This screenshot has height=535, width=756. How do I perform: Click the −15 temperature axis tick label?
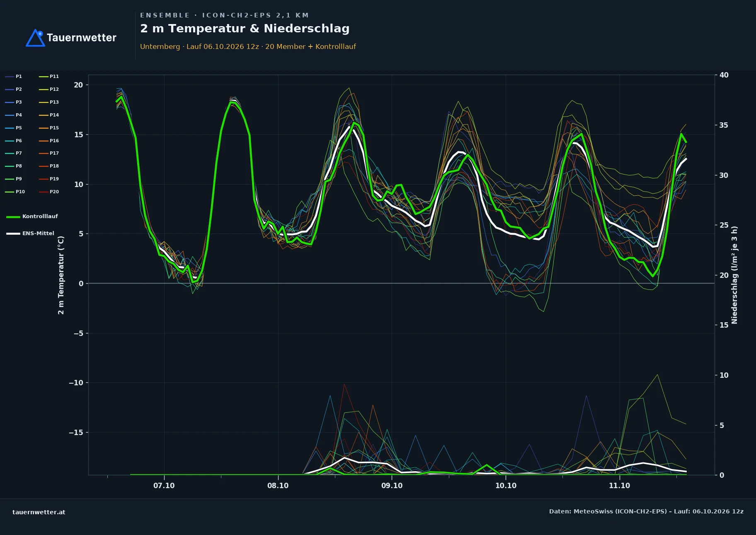coord(76,433)
